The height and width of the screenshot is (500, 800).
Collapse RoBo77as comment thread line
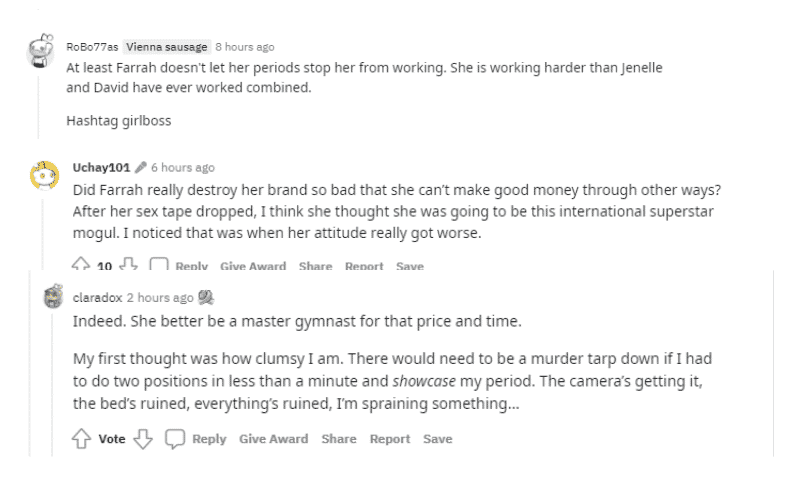tap(38, 107)
